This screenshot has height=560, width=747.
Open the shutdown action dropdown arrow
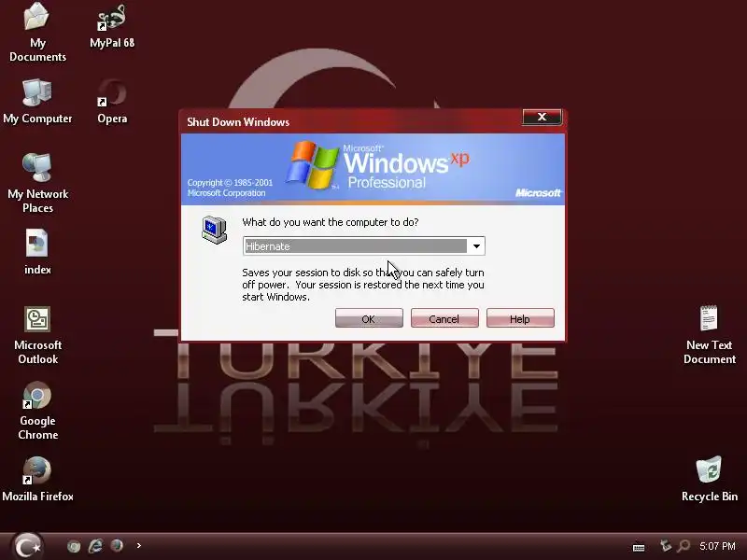tap(476, 246)
